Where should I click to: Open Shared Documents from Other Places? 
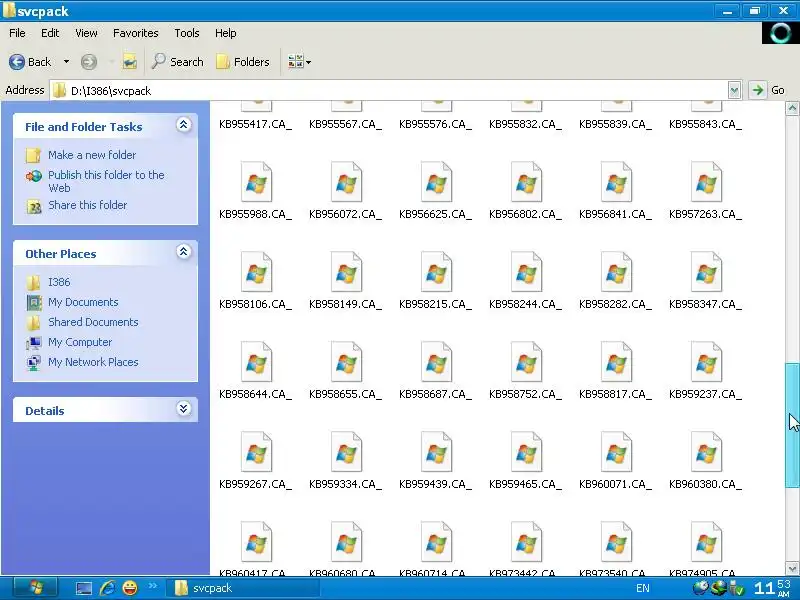93,322
